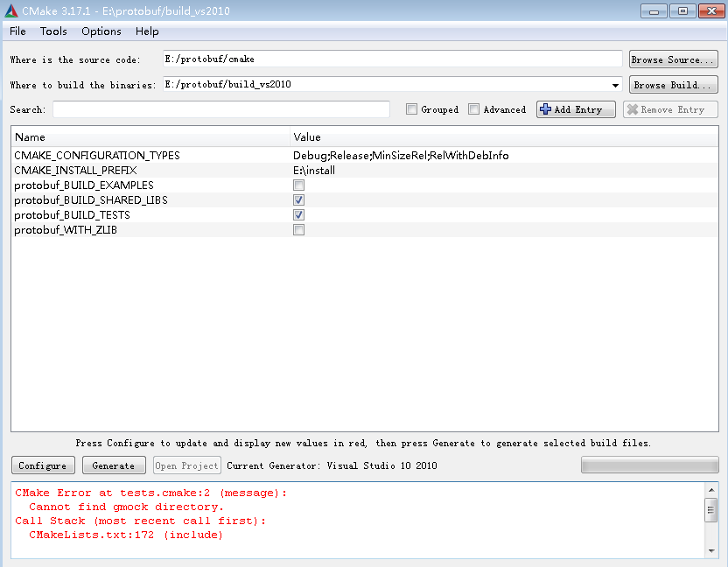Open the Help menu

[147, 31]
